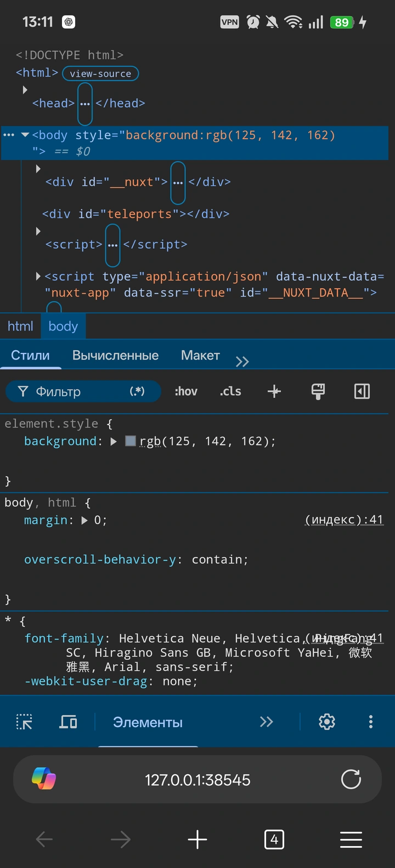The height and width of the screenshot is (868, 395).
Task: Tap VPN status bar indicator
Action: point(230,22)
